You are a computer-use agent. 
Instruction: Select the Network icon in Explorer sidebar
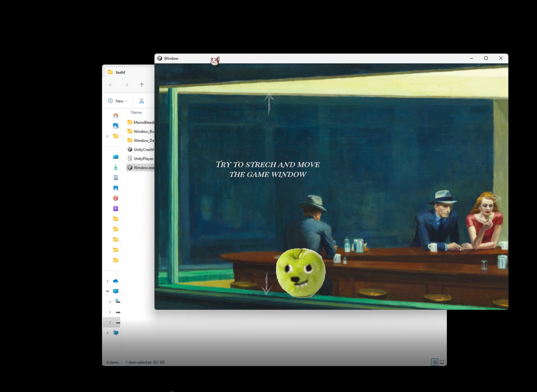pyautogui.click(x=116, y=332)
